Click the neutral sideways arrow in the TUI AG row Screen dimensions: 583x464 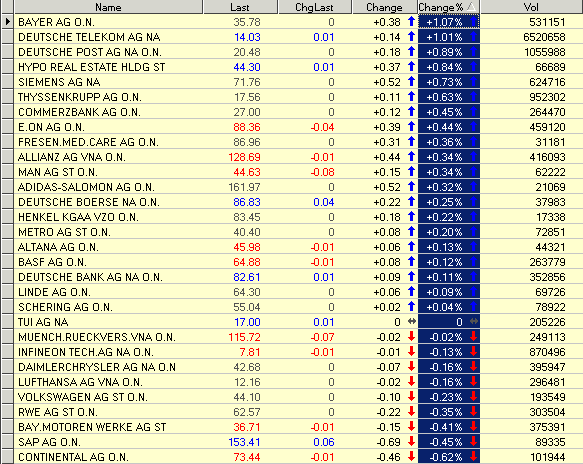tap(412, 321)
